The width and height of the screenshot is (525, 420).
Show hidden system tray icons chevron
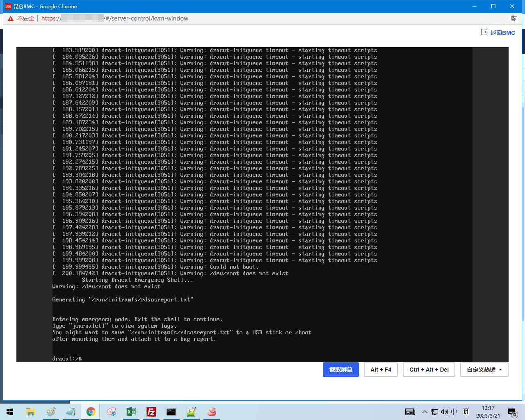tap(425, 412)
